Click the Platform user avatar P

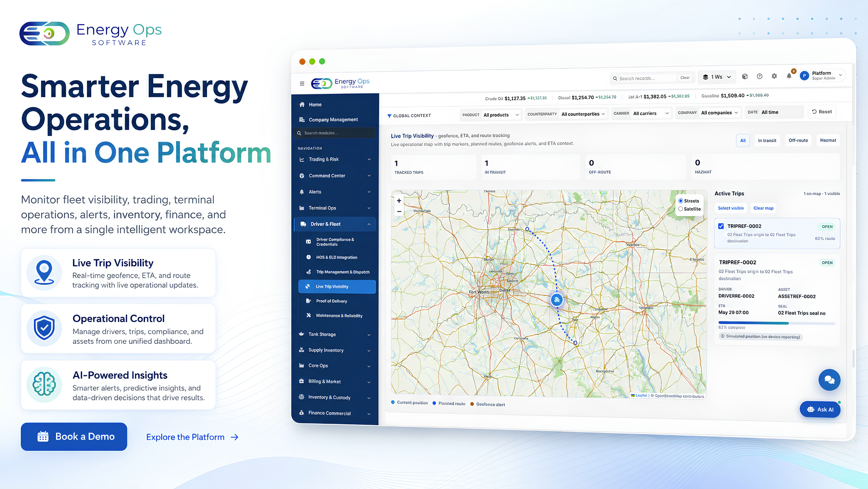(x=804, y=75)
